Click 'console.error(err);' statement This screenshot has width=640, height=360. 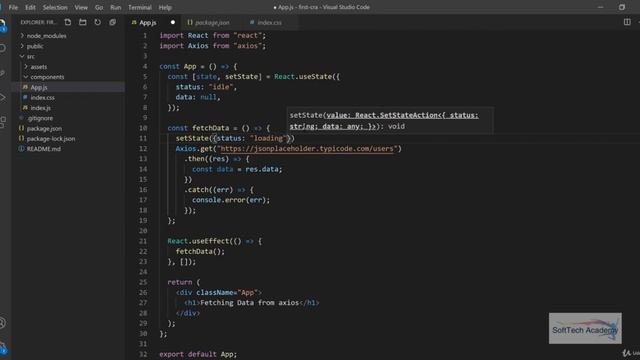point(231,200)
